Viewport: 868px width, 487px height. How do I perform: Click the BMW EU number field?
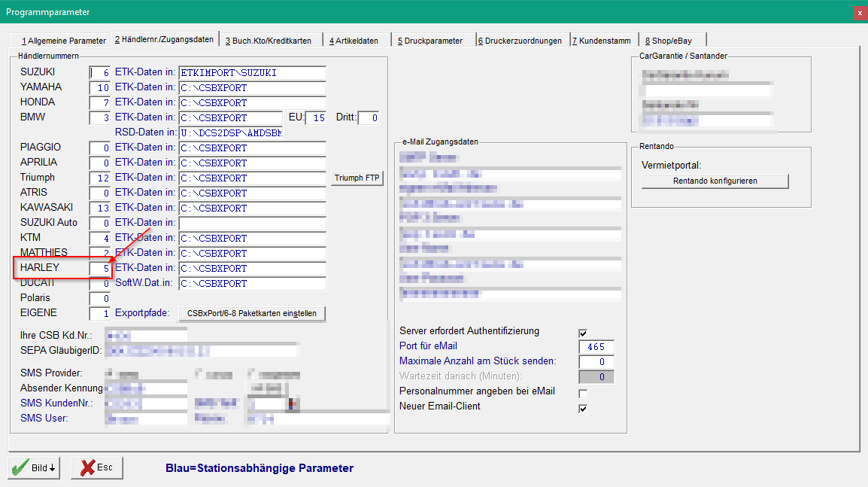315,117
